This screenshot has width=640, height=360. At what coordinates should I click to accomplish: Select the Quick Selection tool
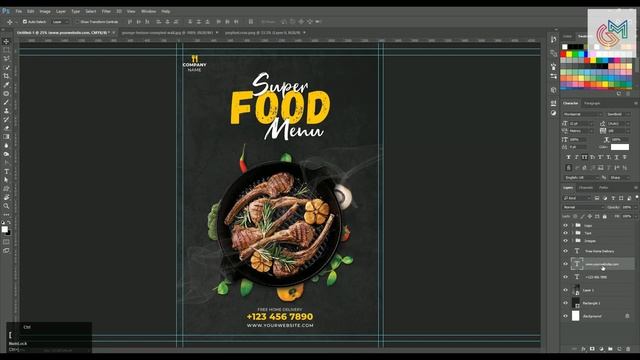6,67
